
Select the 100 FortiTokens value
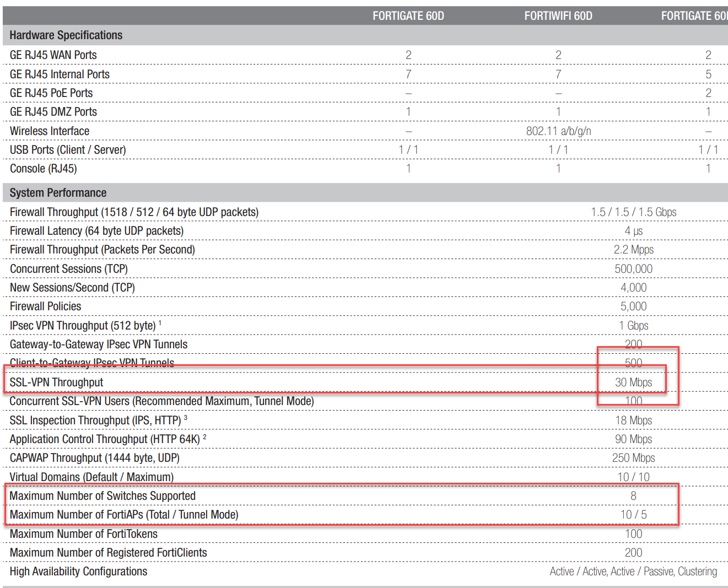click(x=634, y=534)
